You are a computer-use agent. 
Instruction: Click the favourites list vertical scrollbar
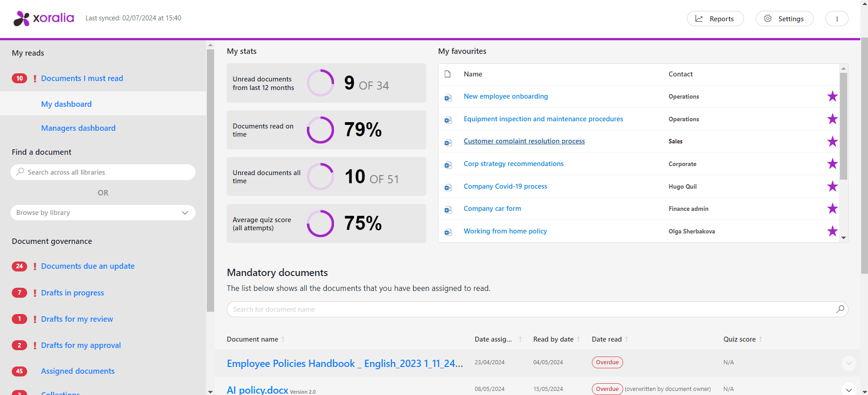[x=843, y=127]
